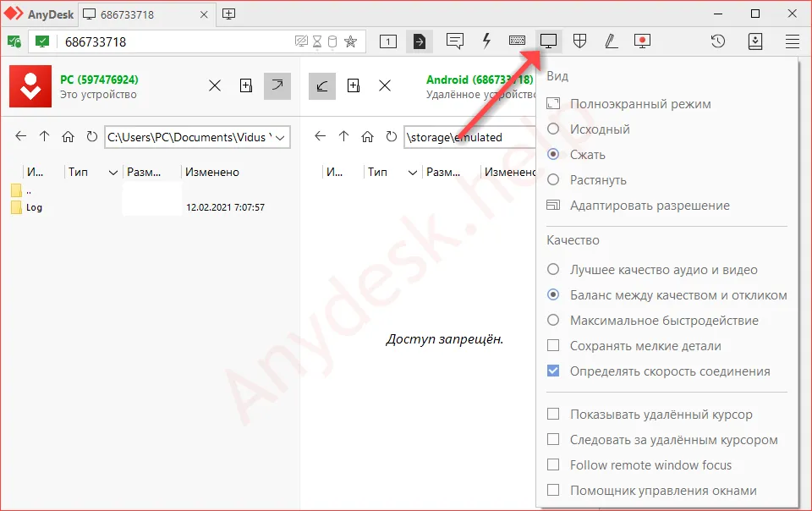The height and width of the screenshot is (511, 812).
Task: Close the 686733718 session tab
Action: 204,14
